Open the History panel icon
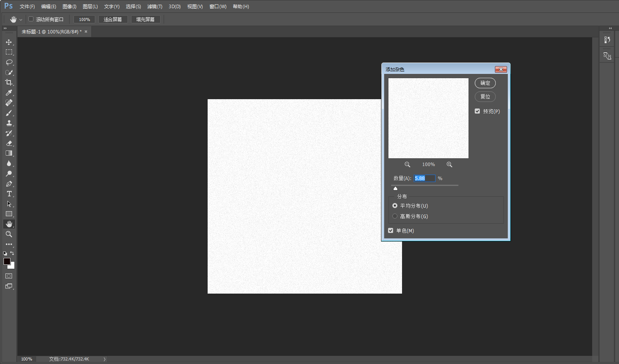Screen dimensions: 619x364 tap(607, 40)
